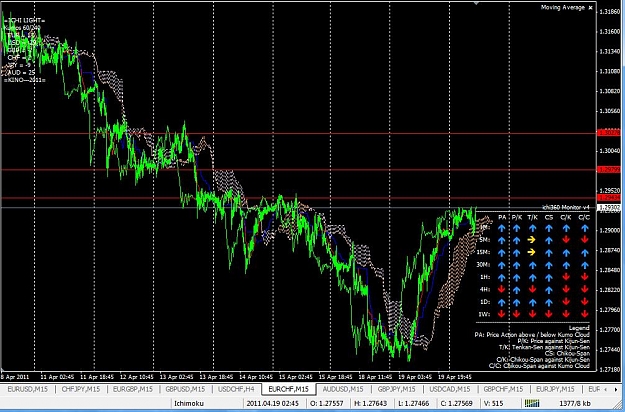Click the Legend heading in monitor
The image size is (625, 412).
(x=578, y=328)
